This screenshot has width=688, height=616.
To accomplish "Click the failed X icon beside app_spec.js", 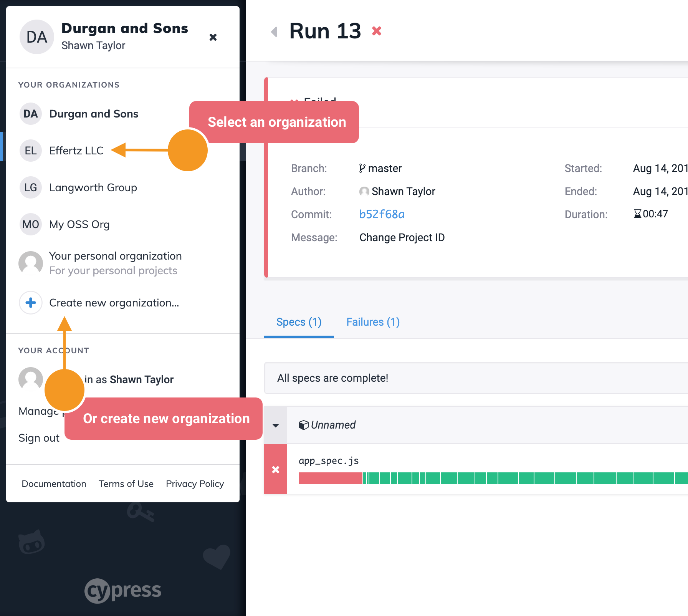I will (x=276, y=469).
